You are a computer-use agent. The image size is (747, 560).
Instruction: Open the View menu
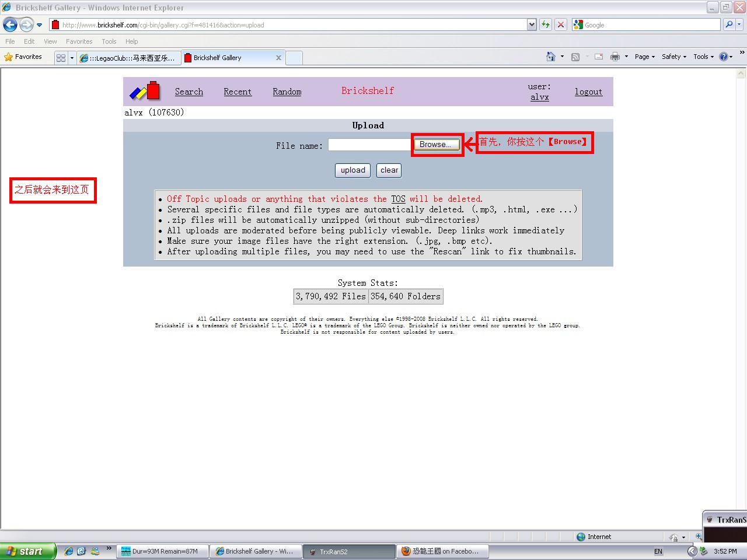click(x=50, y=41)
